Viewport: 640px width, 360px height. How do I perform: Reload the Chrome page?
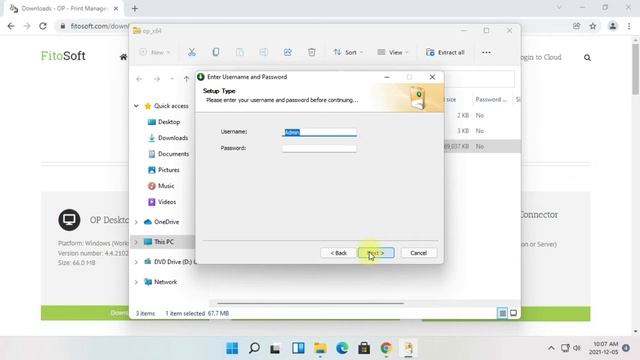pyautogui.click(x=43, y=26)
